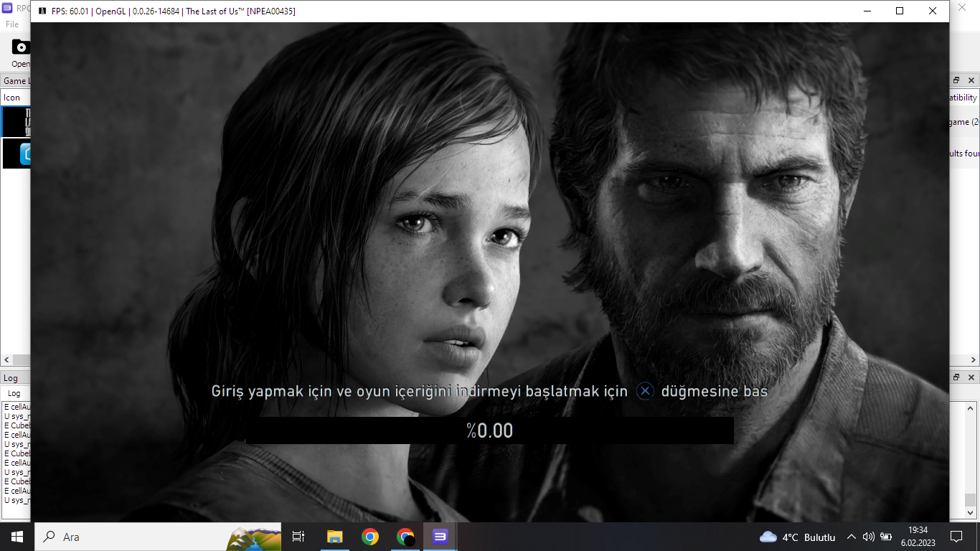Open second Chrome icon with profile badge
The width and height of the screenshot is (980, 551).
tap(405, 537)
